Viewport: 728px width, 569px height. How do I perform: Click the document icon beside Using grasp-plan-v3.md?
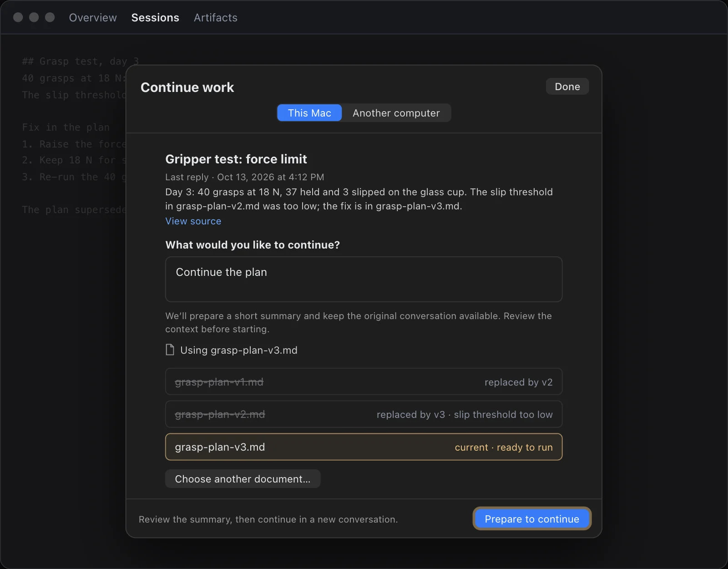pos(170,350)
